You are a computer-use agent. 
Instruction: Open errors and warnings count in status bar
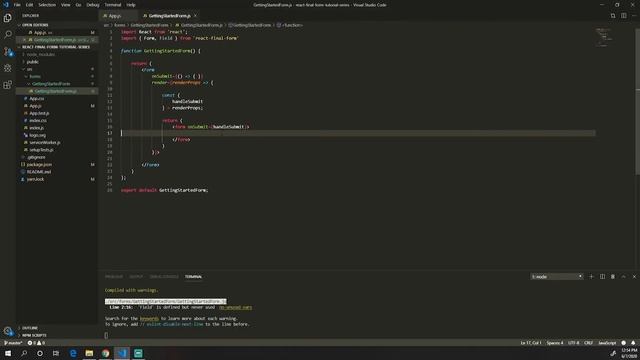[x=36, y=343]
